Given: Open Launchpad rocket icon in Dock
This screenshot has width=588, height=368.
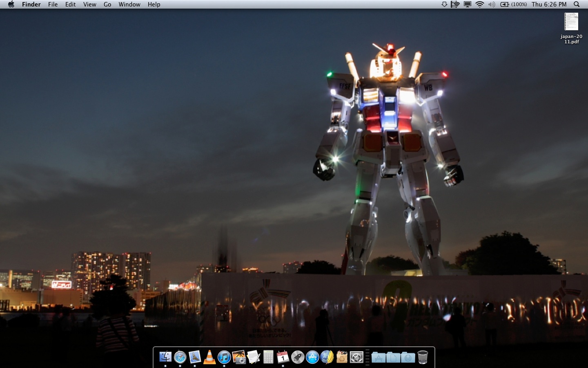Looking at the screenshot, I should (x=298, y=357).
